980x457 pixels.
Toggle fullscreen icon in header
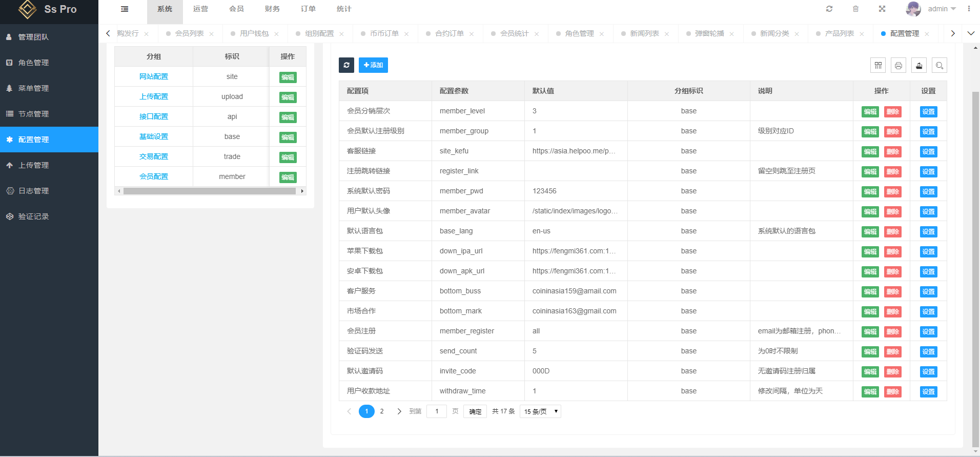click(882, 9)
